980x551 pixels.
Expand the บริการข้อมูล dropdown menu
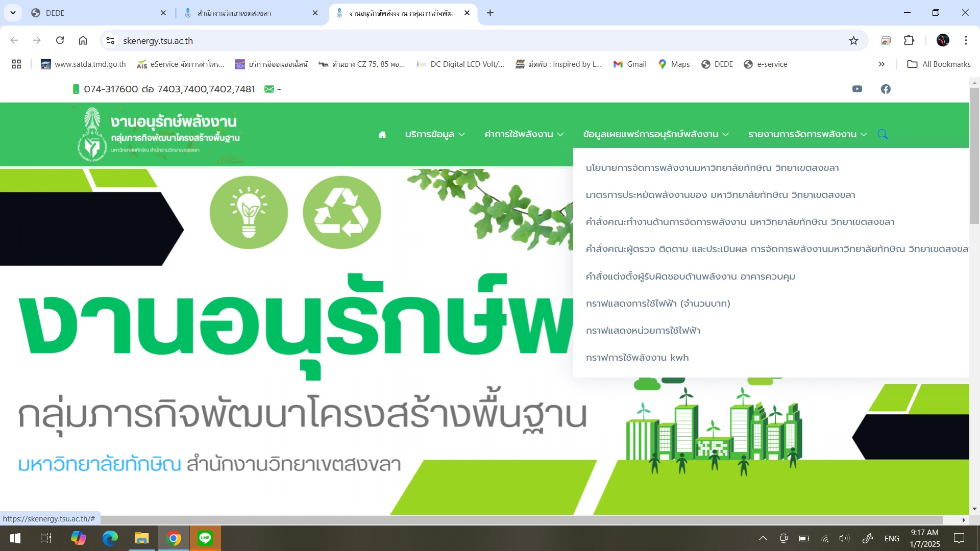click(x=435, y=134)
